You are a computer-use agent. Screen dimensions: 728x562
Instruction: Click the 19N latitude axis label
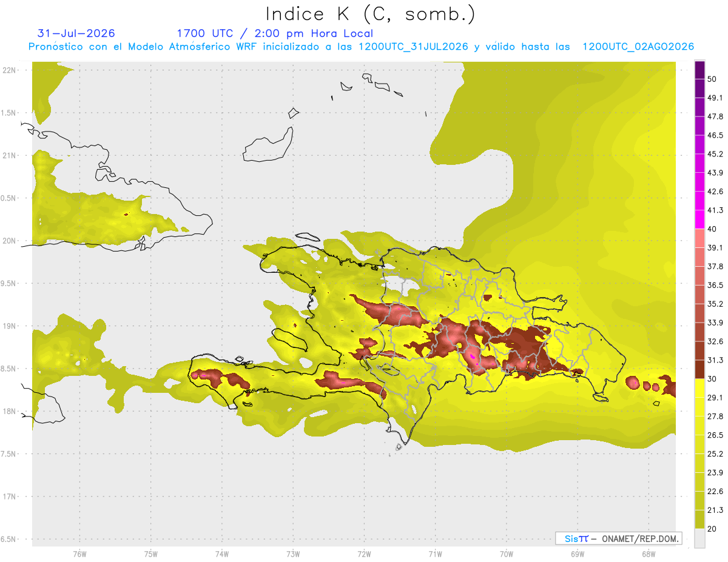(x=8, y=326)
